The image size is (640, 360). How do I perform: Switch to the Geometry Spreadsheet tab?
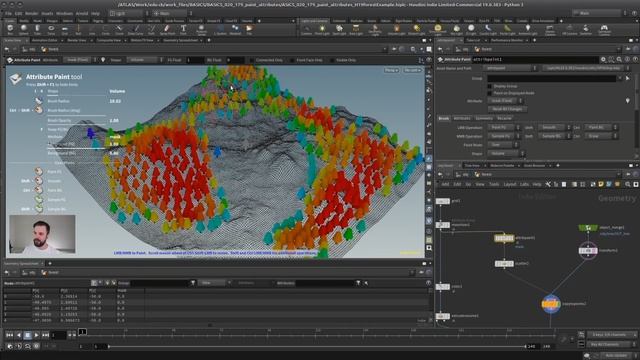click(180, 40)
